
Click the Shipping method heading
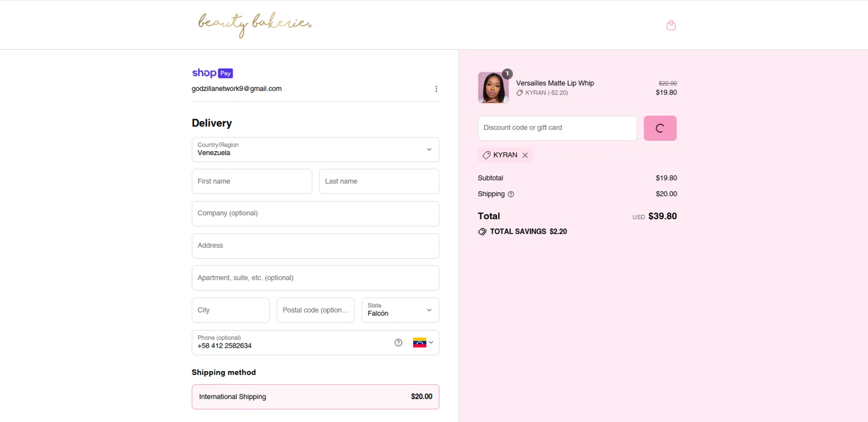click(224, 372)
